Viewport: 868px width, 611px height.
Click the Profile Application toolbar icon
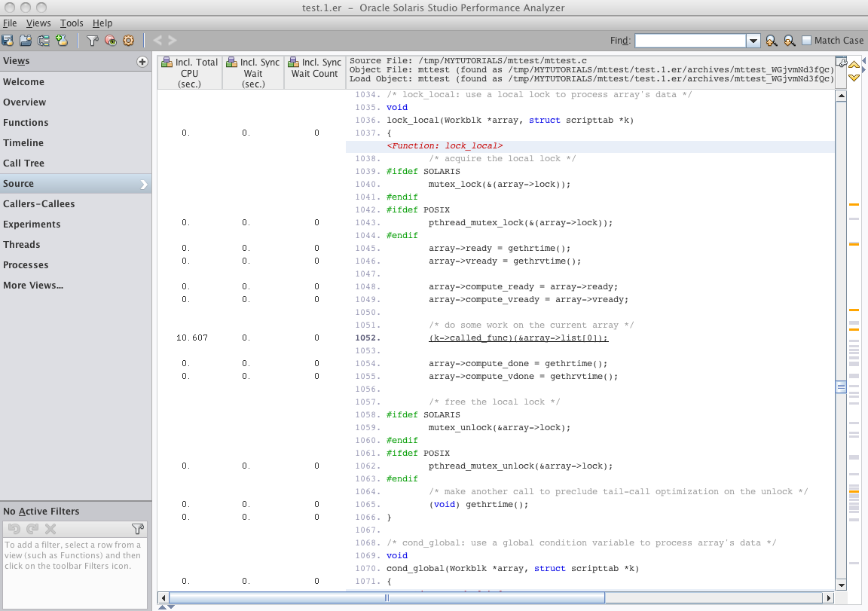tap(8, 41)
